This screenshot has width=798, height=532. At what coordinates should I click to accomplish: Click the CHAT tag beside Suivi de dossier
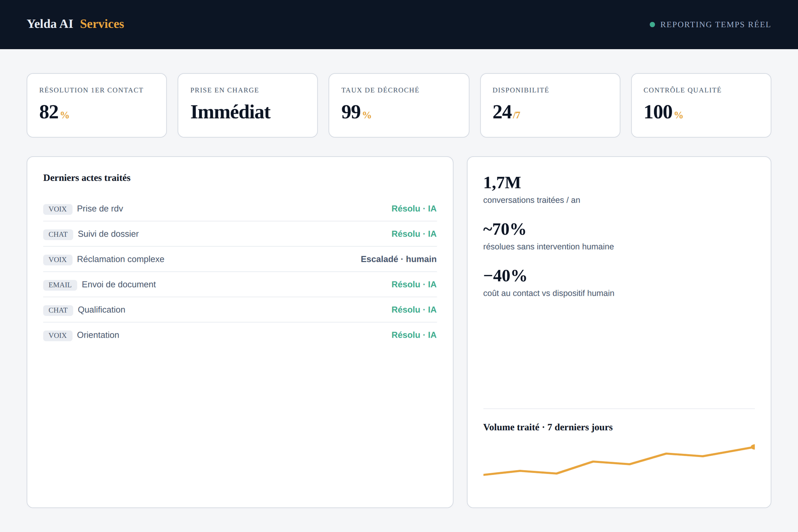click(x=58, y=234)
